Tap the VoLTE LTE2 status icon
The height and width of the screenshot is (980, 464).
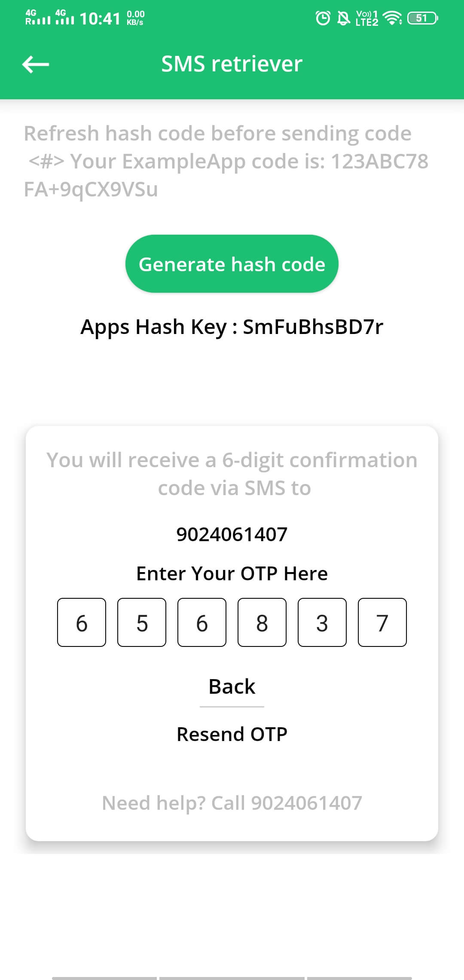[x=367, y=18]
